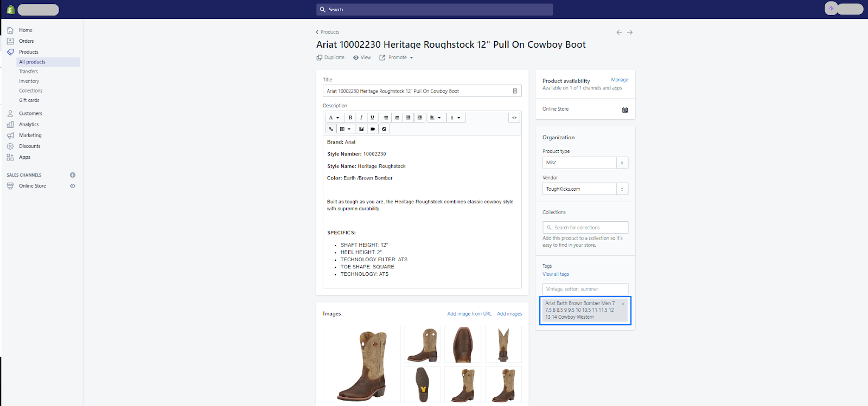The image size is (868, 406).
Task: Click the 'SHAFT HEIGHT: 12"' bullet text
Action: point(364,245)
